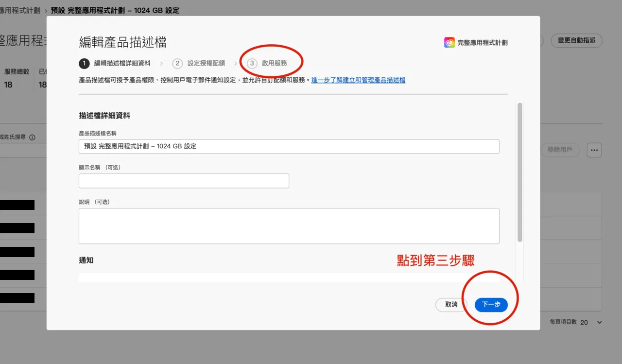Click the 說明 (可选) text area
The image size is (622, 364).
pos(289,226)
